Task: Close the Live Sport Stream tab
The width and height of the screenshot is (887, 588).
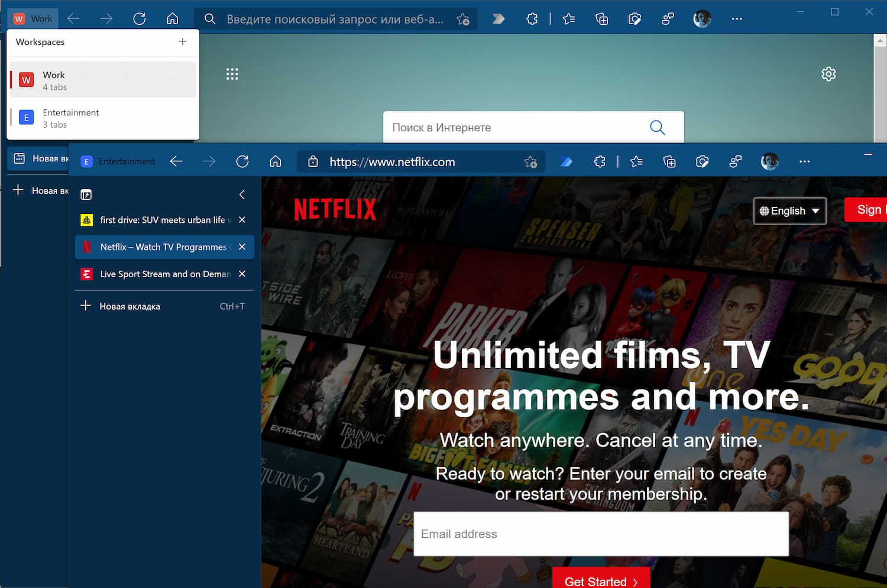Action: pos(242,274)
